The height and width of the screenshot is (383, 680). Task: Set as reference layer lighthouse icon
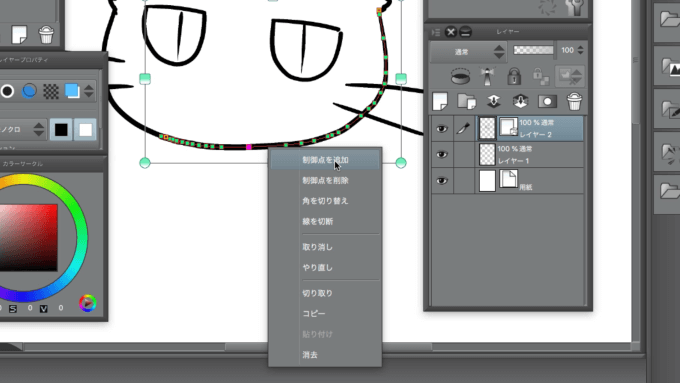(x=487, y=76)
